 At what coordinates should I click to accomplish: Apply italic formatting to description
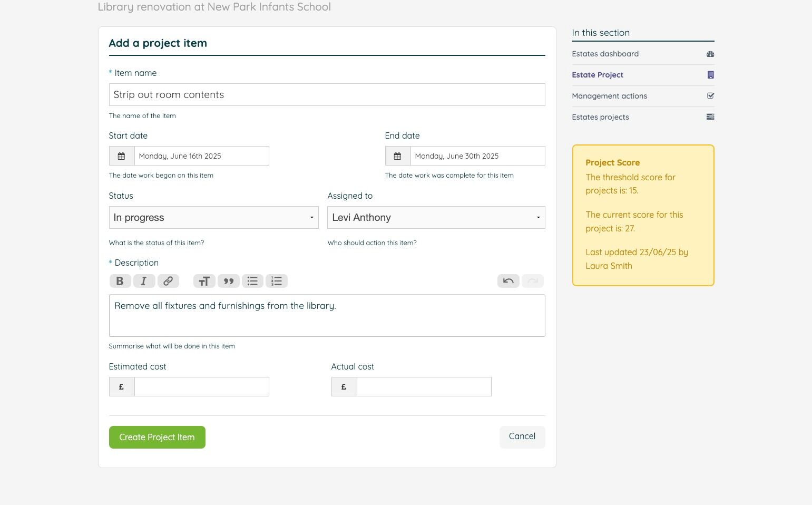point(144,281)
